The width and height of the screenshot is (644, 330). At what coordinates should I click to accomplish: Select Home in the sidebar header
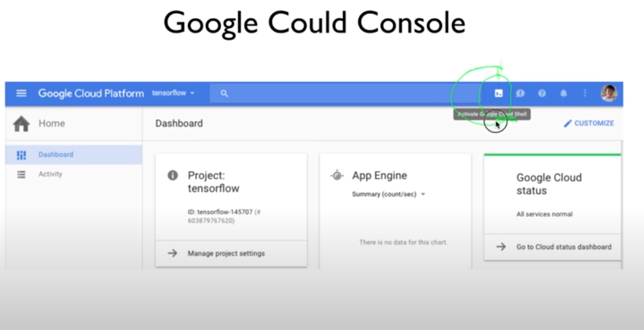(x=52, y=123)
